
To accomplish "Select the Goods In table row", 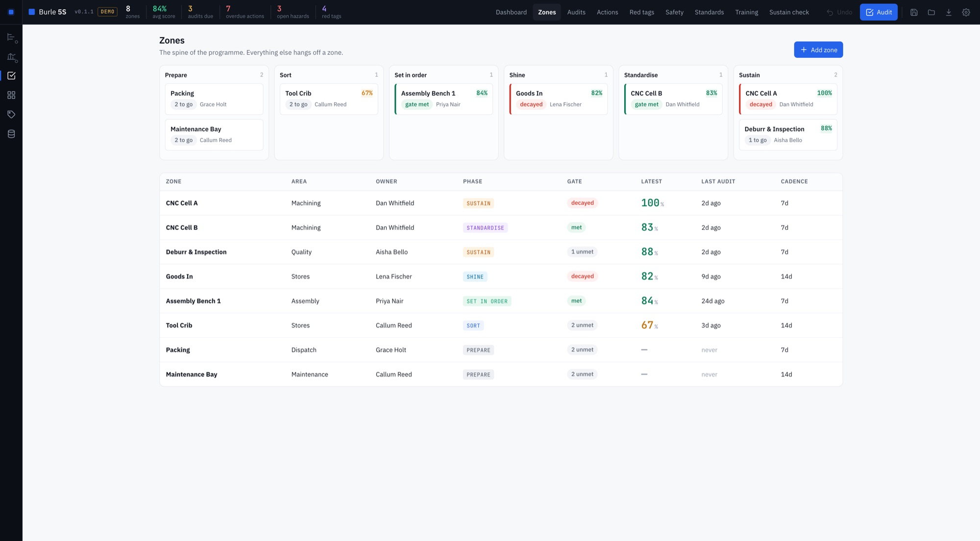I will click(x=501, y=276).
